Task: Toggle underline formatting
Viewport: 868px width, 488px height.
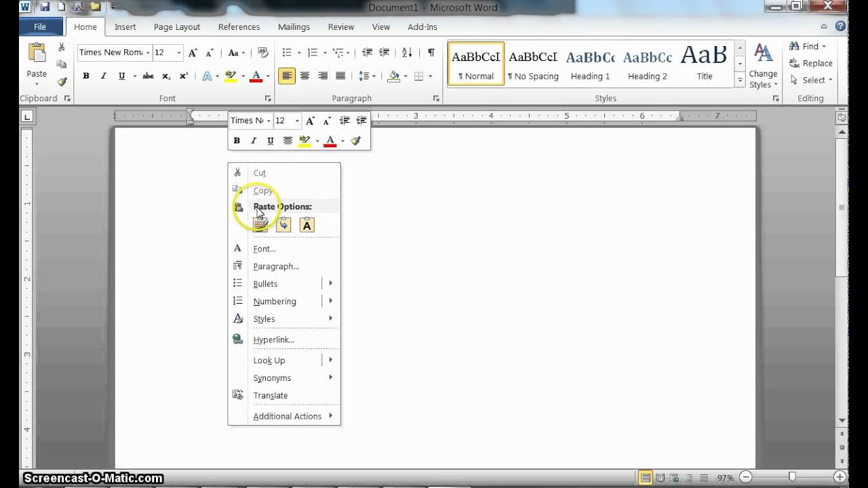Action: [x=121, y=76]
